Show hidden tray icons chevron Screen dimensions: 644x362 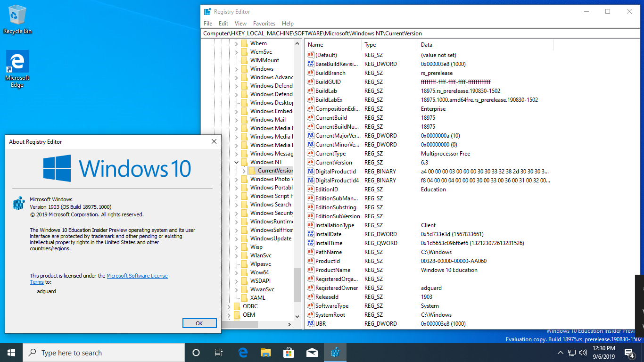[561, 353]
